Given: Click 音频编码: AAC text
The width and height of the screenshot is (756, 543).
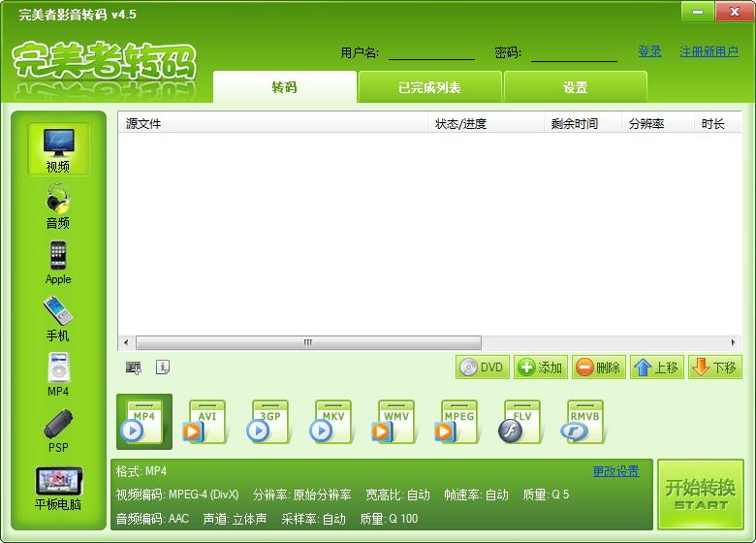Looking at the screenshot, I should coord(152,519).
